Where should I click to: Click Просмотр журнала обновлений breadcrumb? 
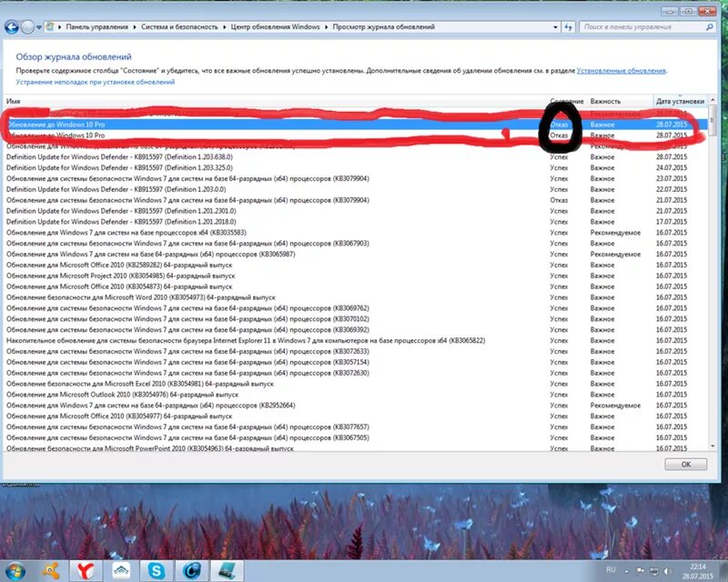[x=383, y=27]
